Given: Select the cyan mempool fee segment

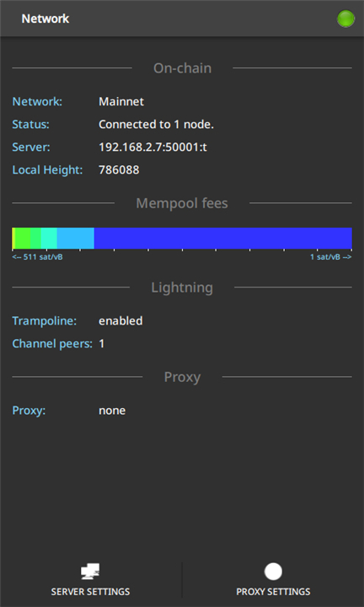Looking at the screenshot, I should [x=49, y=238].
